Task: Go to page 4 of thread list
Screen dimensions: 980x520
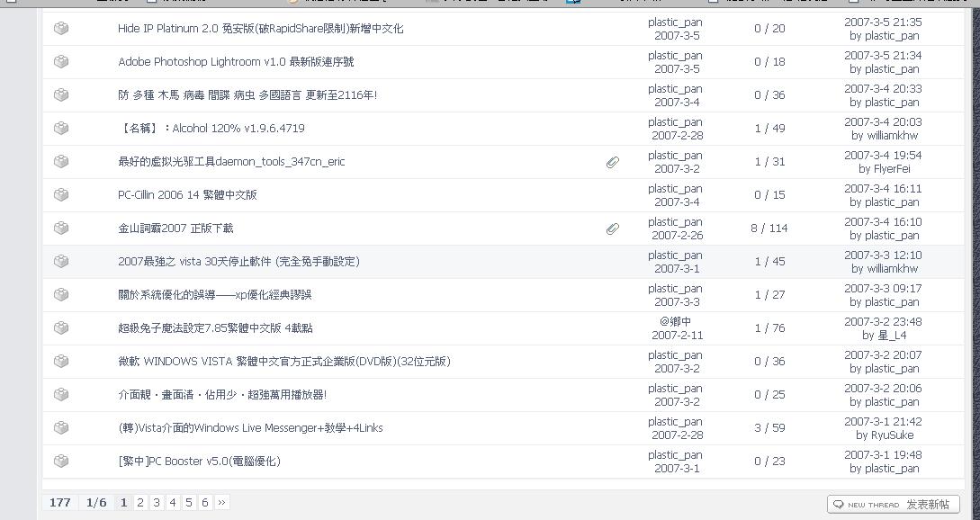Action: tap(173, 503)
